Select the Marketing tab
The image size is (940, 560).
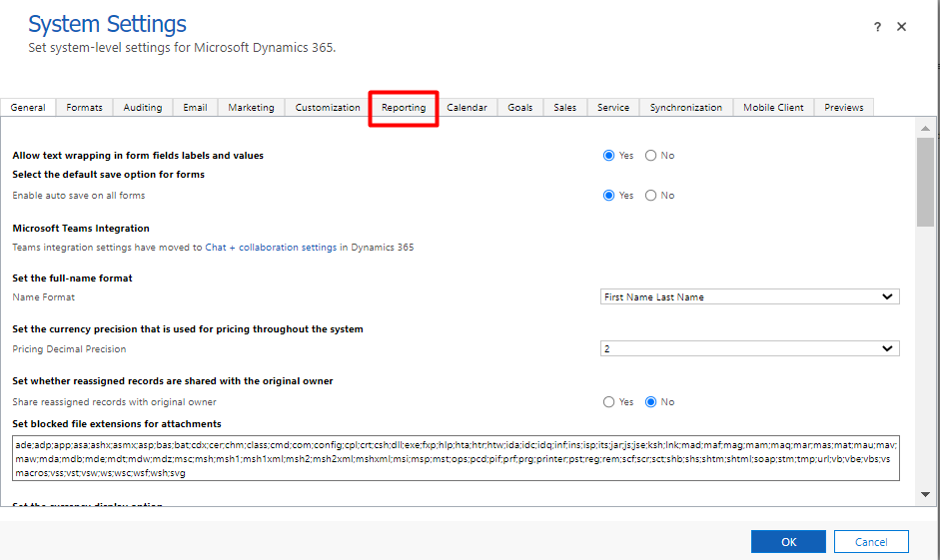[x=251, y=107]
